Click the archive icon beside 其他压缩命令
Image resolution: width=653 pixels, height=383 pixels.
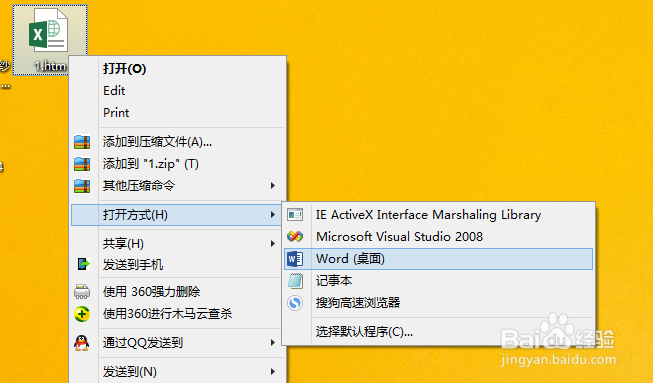(82, 185)
